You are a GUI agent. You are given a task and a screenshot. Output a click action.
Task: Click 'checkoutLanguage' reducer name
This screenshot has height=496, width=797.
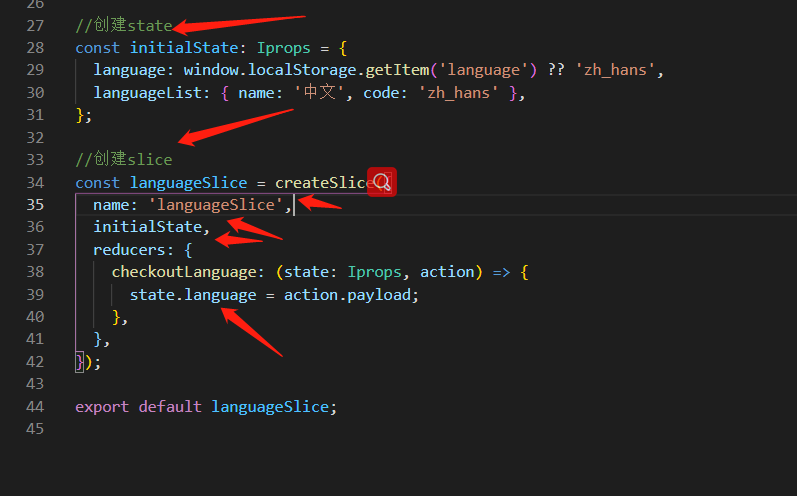pyautogui.click(x=184, y=272)
